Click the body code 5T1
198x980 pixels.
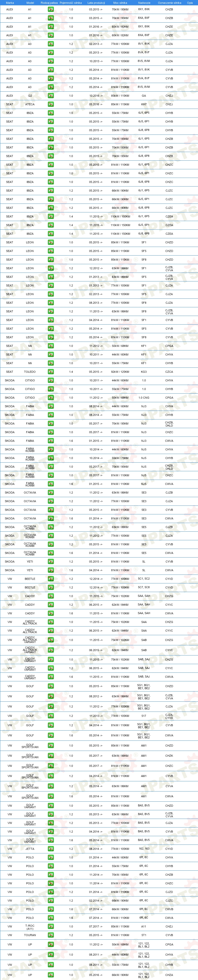tap(144, 935)
